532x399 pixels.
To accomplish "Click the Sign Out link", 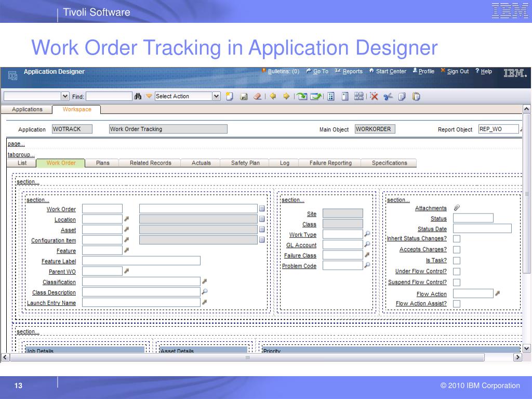I will coord(458,71).
